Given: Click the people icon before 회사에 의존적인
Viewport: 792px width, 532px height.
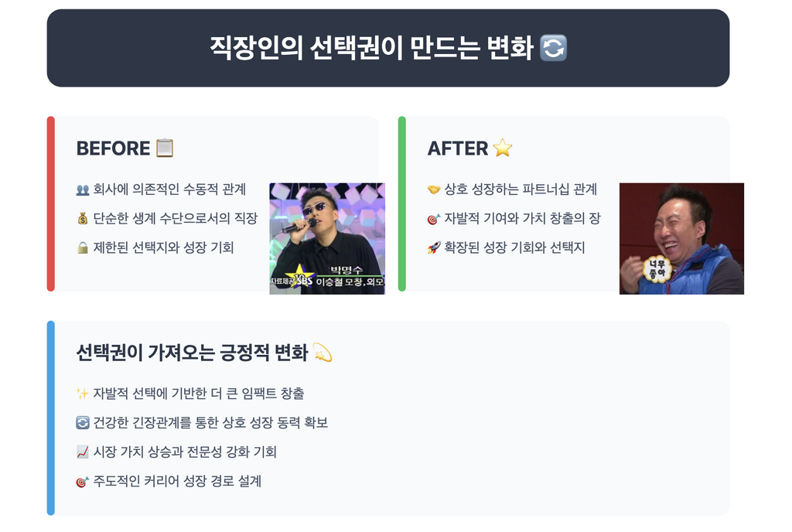Looking at the screenshot, I should point(82,189).
